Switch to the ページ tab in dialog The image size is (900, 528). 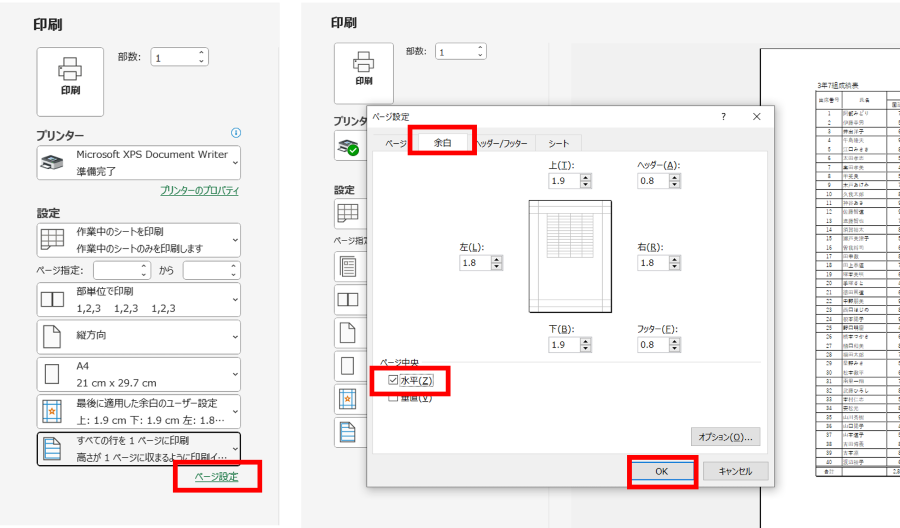(x=395, y=143)
